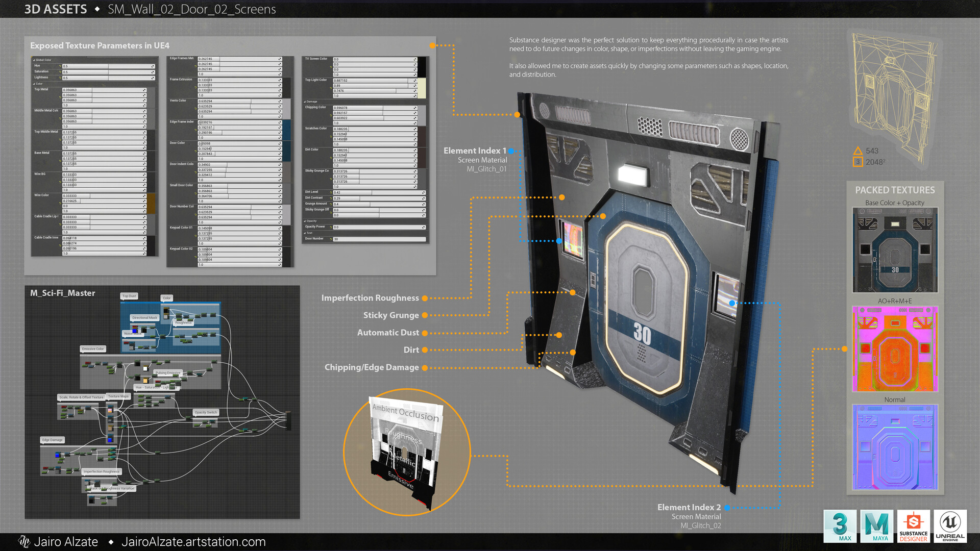Collapse the Global Color parameter group
This screenshot has width=980, height=551.
[x=34, y=60]
